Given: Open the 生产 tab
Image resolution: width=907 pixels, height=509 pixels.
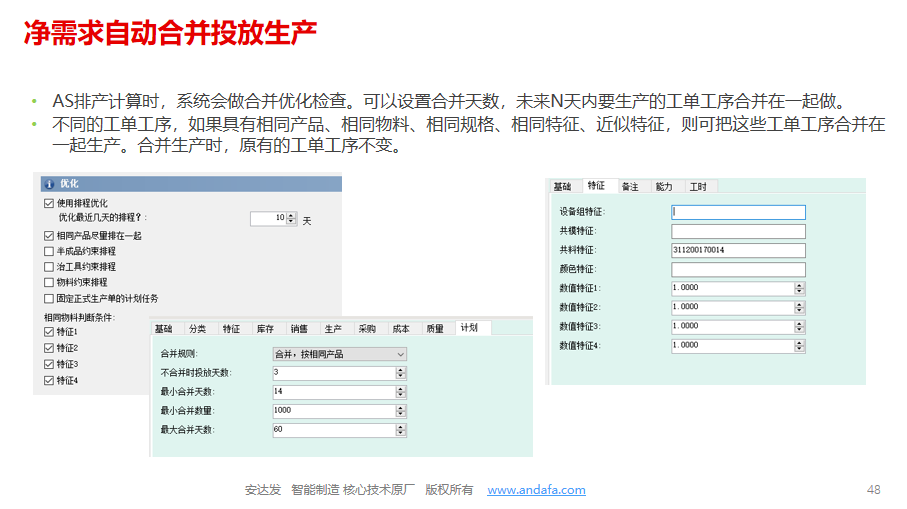Looking at the screenshot, I should [333, 328].
